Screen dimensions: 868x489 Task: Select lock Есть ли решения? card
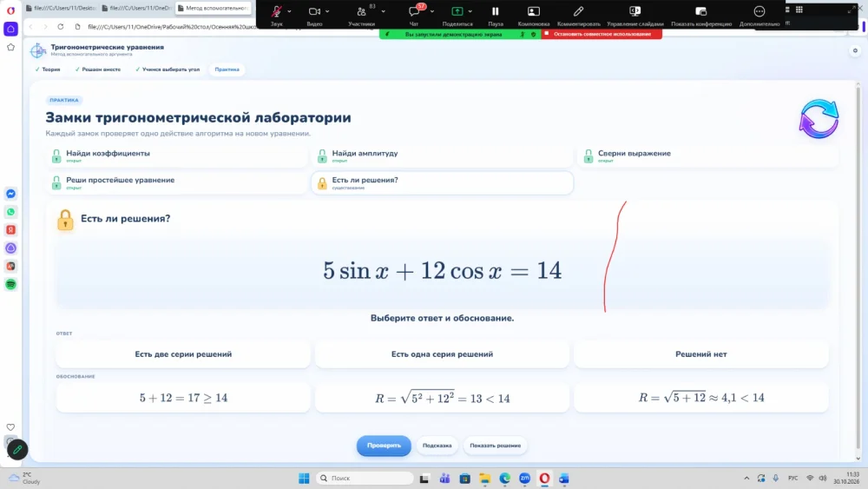click(443, 182)
